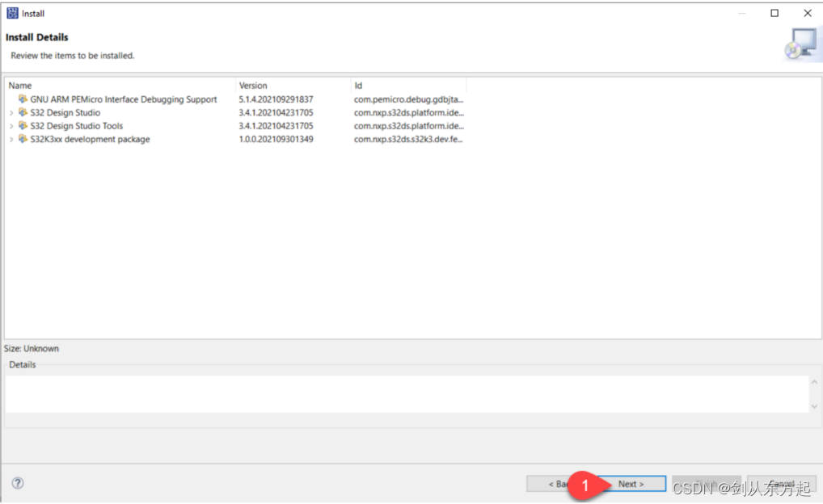823x504 pixels.
Task: Expand the S32K3xx development package entry
Action: [x=11, y=140]
